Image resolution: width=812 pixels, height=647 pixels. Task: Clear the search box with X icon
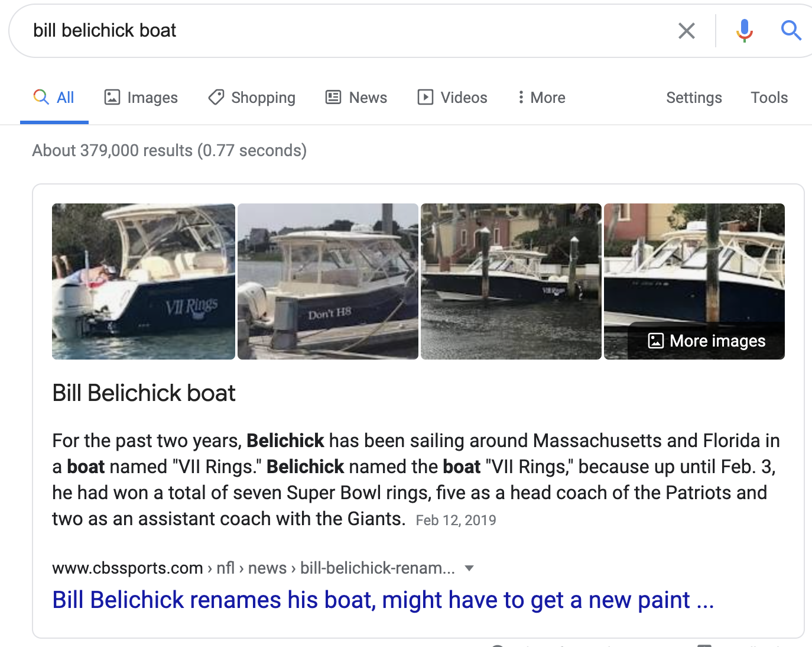(x=686, y=31)
